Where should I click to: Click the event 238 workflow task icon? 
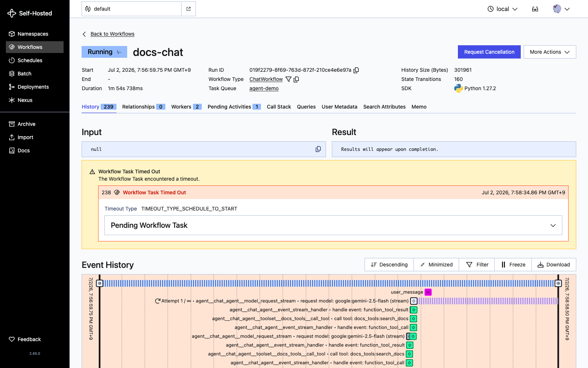117,192
